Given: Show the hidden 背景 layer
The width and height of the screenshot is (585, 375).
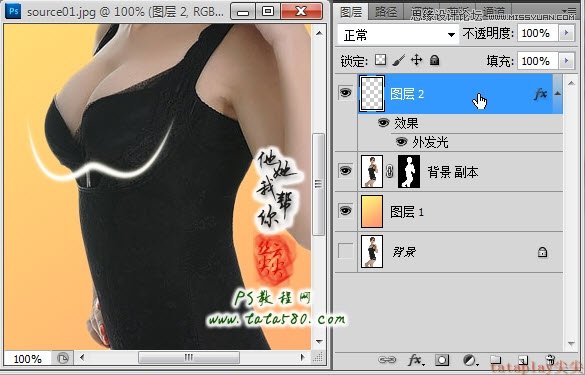Looking at the screenshot, I should 346,251.
